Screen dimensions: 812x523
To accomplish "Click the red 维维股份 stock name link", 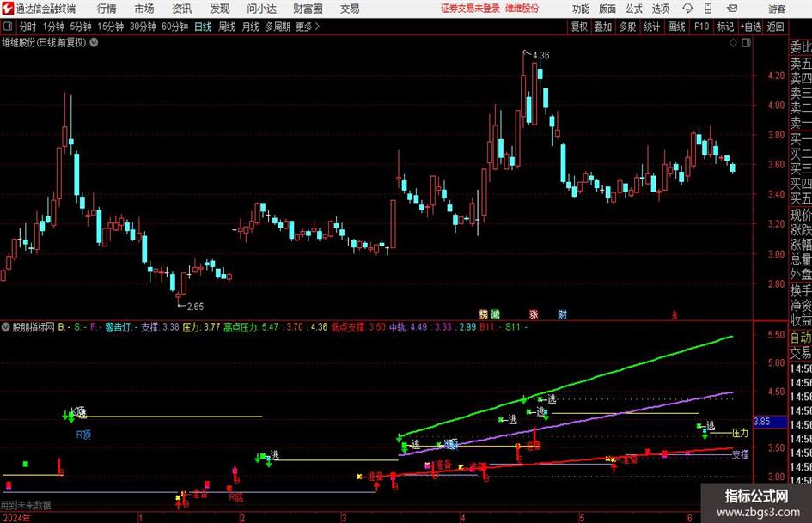I will coord(522,9).
